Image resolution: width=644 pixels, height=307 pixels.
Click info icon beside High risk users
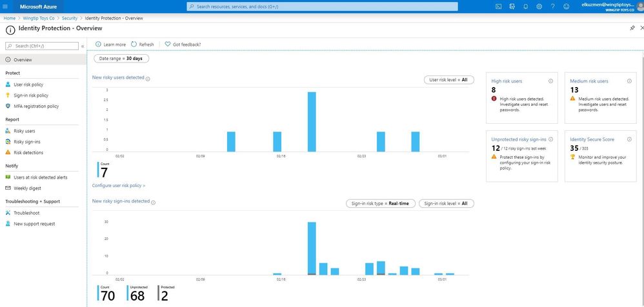click(x=551, y=81)
